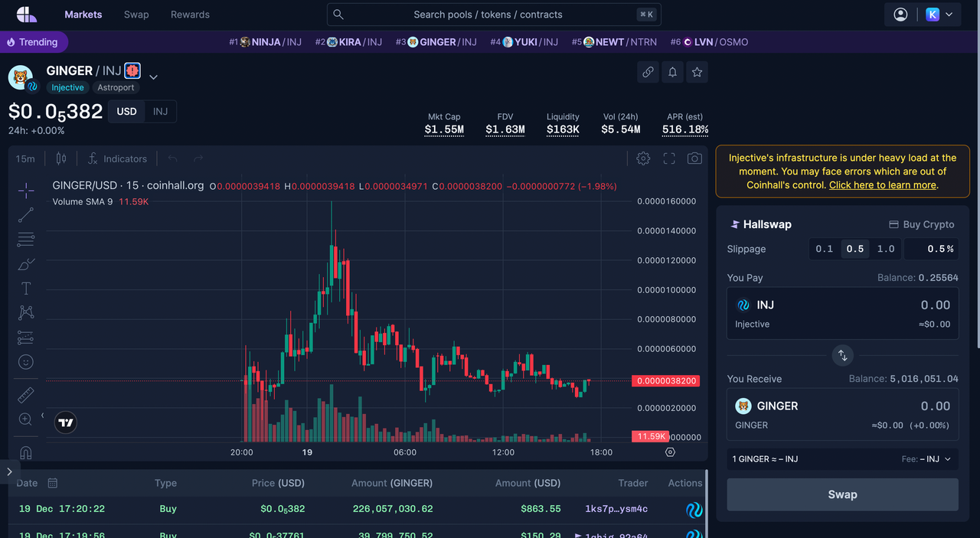
Task: Open the 15m timeframe selector
Action: pyautogui.click(x=25, y=158)
